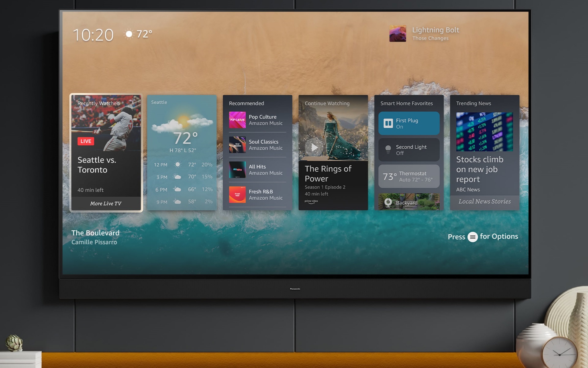Click the 20% precipitation value
Screen dimensions: 588x368
point(207,165)
